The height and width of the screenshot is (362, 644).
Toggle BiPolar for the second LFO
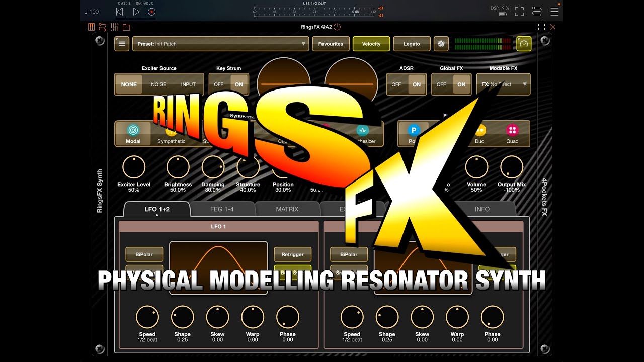[x=349, y=254]
